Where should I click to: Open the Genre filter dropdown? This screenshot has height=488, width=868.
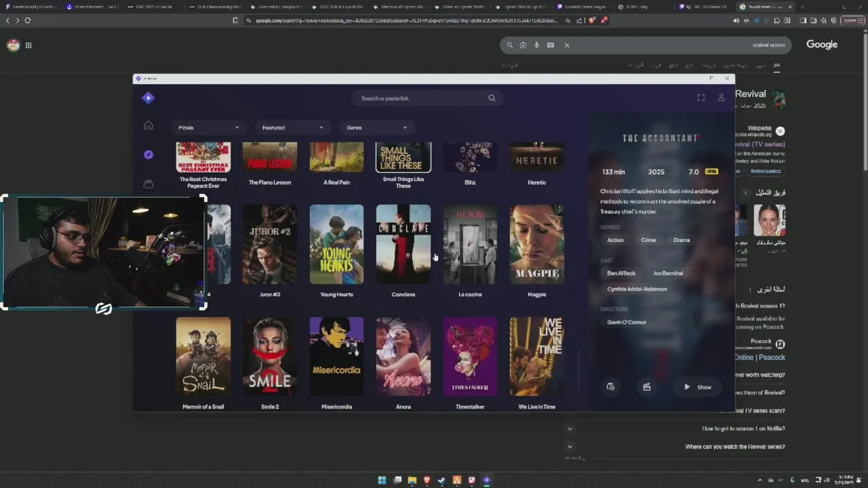click(376, 127)
